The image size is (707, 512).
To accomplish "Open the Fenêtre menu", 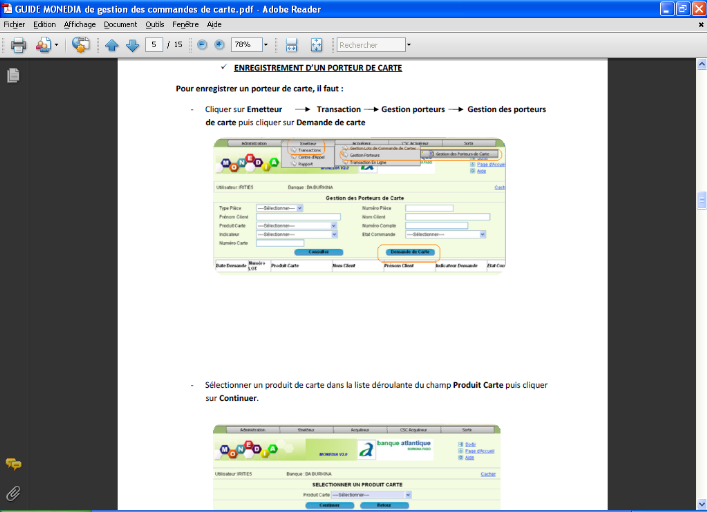I will click(185, 24).
